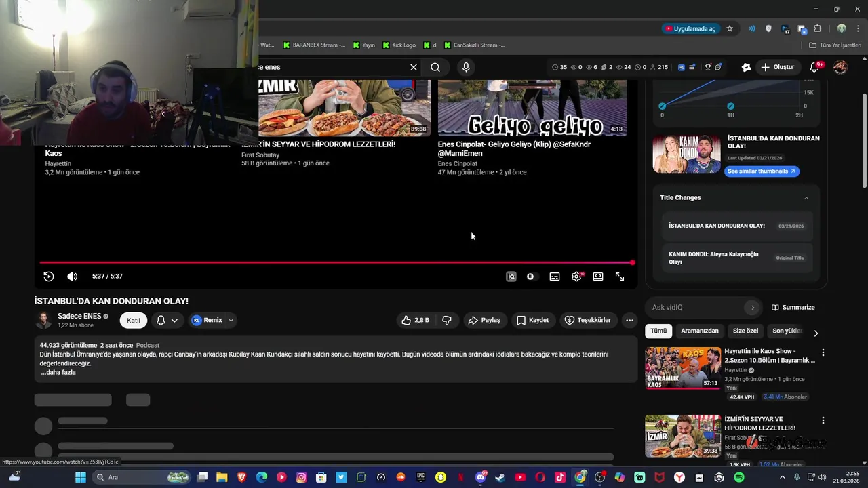
Task: Show more filter chips with right arrow
Action: click(x=816, y=333)
